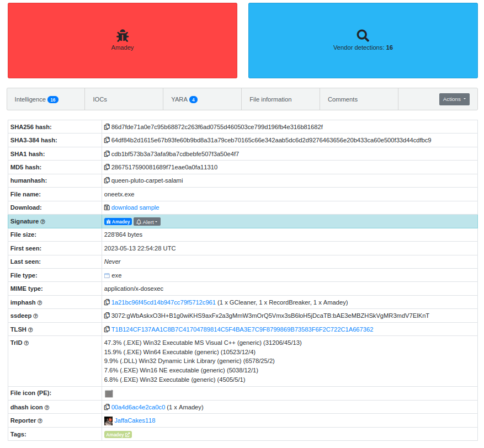Screen dimensions: 484x448
Task: Switch to the Intelligence tab
Action: point(36,99)
